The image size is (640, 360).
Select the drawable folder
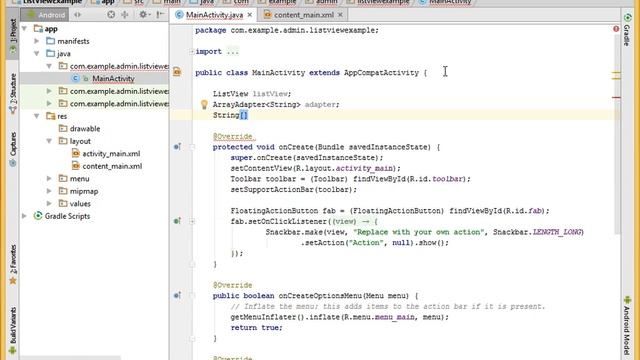[84, 129]
